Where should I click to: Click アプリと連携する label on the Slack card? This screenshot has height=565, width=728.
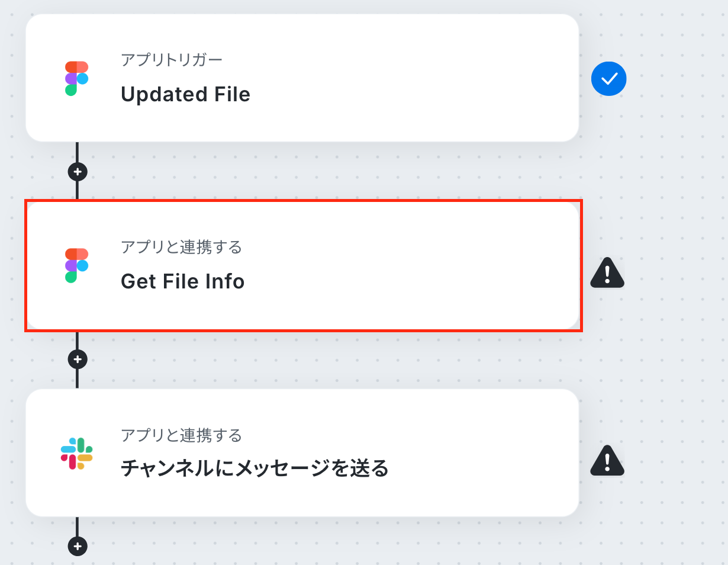[x=181, y=436]
